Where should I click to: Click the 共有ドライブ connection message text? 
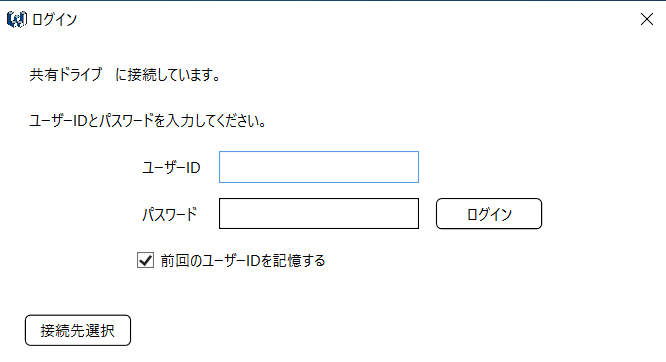pyautogui.click(x=125, y=75)
